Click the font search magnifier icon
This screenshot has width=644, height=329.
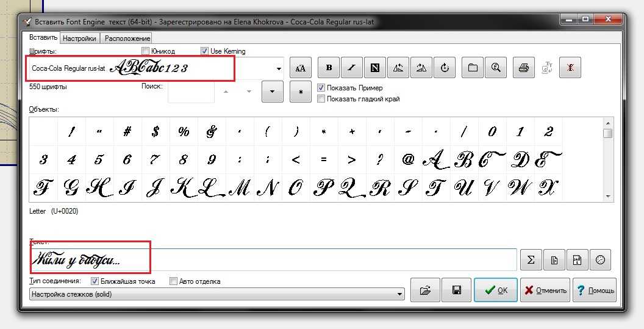point(496,68)
